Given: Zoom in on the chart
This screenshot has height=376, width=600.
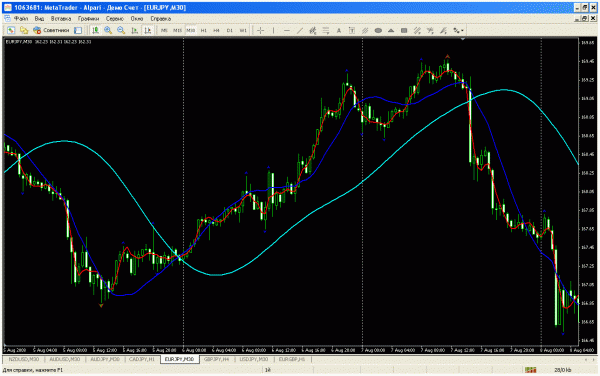Looking at the screenshot, I should [108, 30].
